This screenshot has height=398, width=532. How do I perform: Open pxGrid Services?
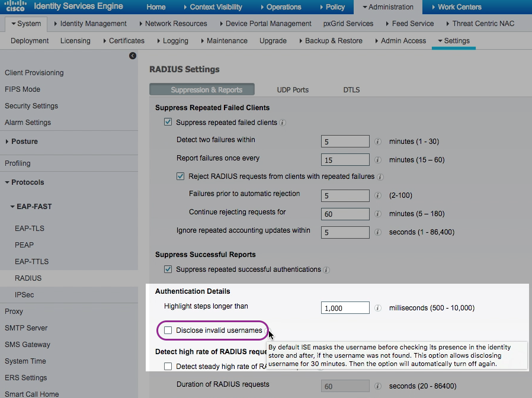(348, 24)
